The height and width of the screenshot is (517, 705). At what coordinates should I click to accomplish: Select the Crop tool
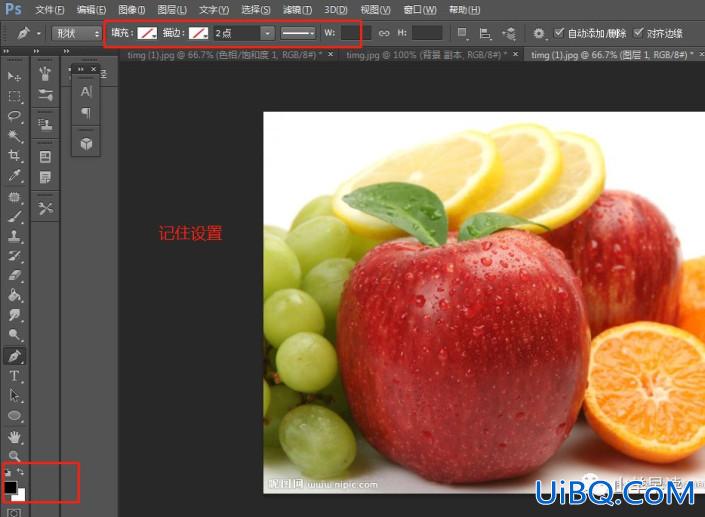[14, 156]
